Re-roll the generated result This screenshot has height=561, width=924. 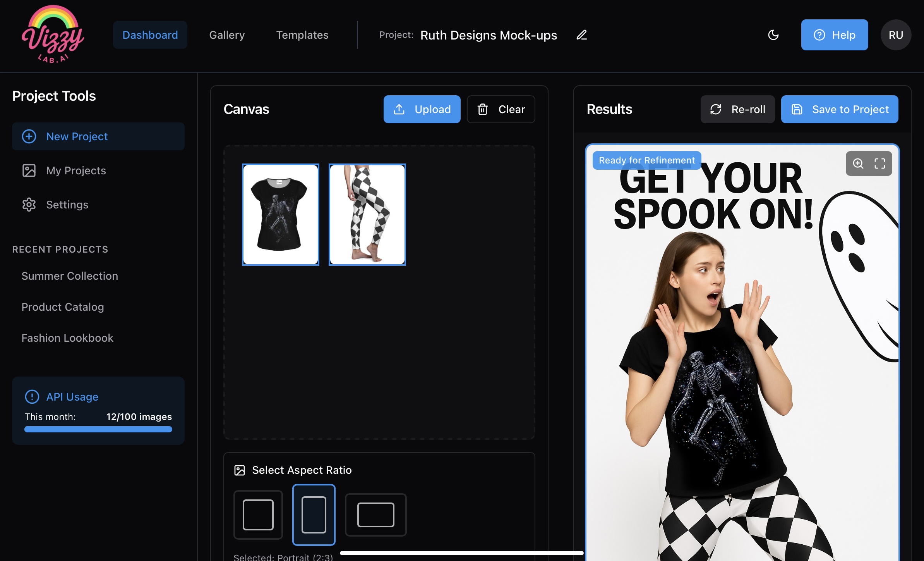(x=737, y=109)
